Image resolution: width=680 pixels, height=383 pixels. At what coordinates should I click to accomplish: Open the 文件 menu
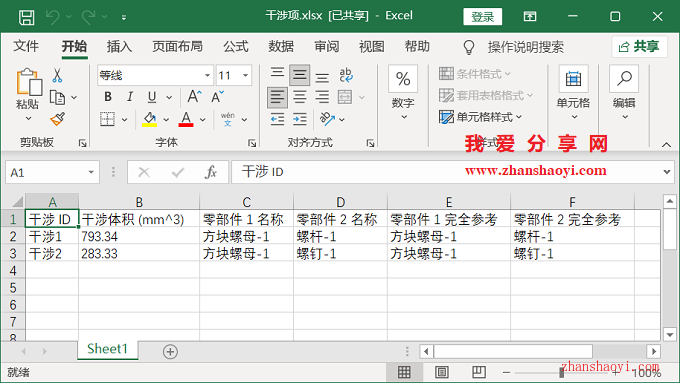click(26, 46)
